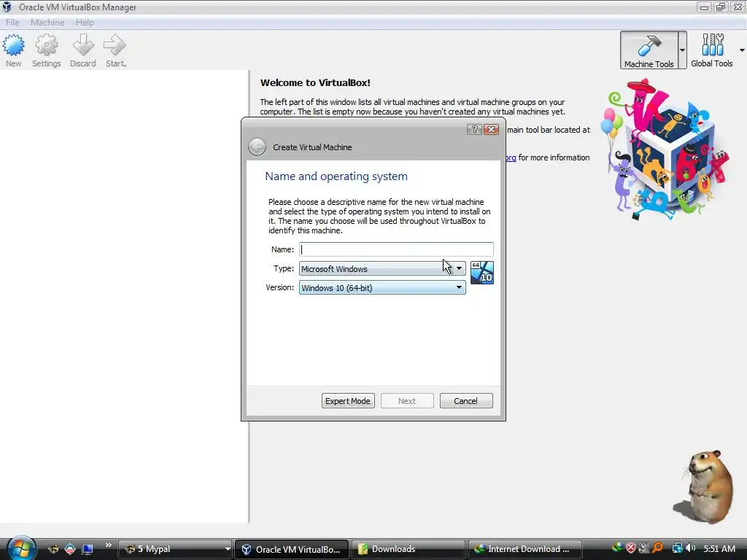
Task: Click the first quick launch icon on taskbar
Action: 53,549
